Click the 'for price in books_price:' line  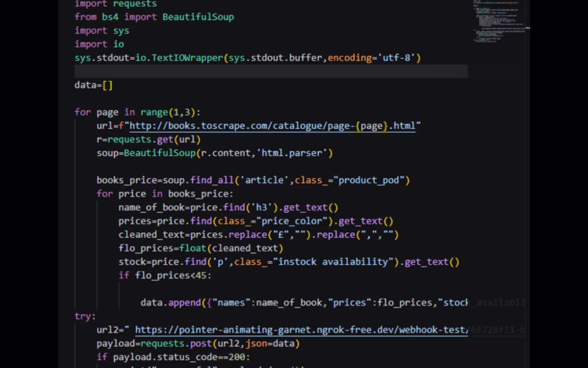pyautogui.click(x=165, y=194)
